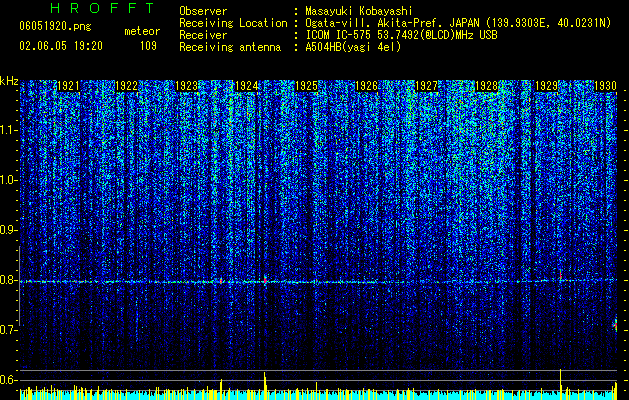The width and height of the screenshot is (629, 400).
Task: Click the red meteor echo just after 1929
Action: click(x=560, y=275)
